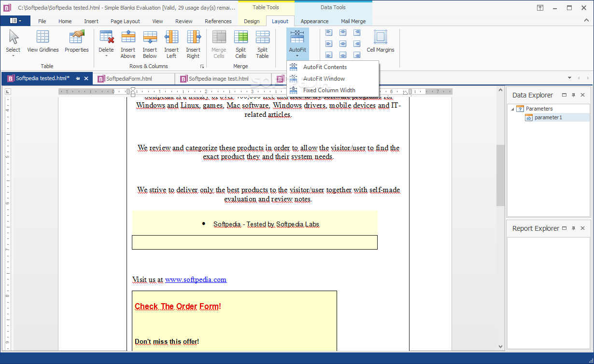Collapse the Parameters tree node

[512, 109]
